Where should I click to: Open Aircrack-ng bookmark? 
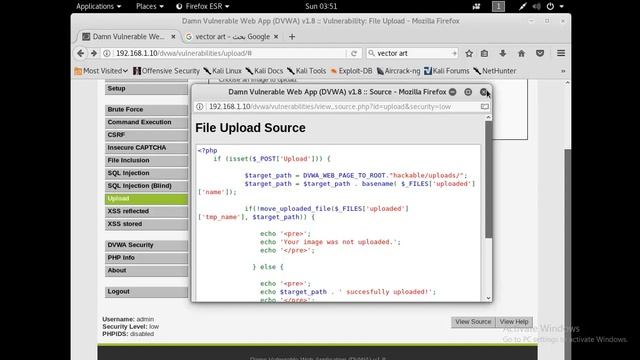(398, 71)
